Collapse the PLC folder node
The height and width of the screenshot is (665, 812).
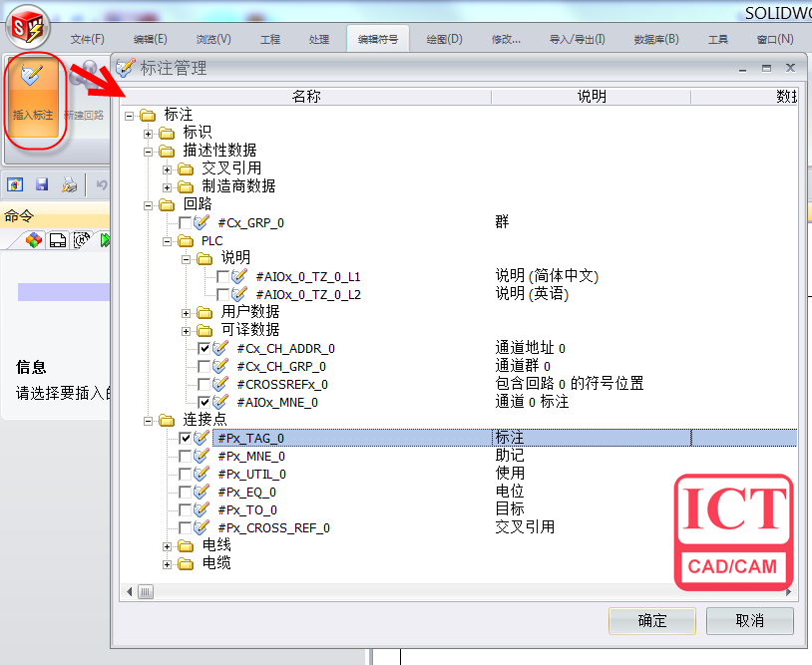click(x=168, y=240)
